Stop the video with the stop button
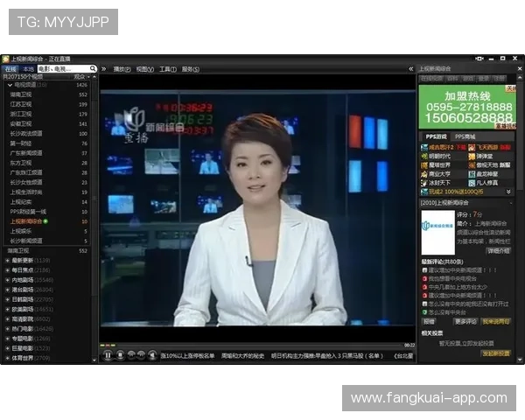 [120, 355]
